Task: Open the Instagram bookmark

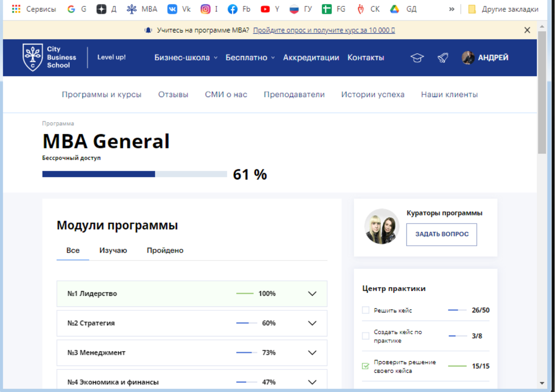Action: click(x=209, y=9)
